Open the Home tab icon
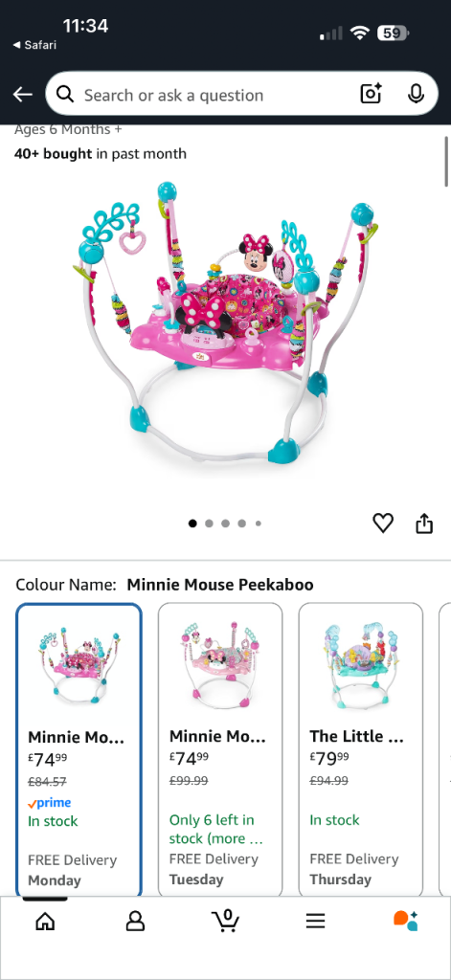Image resolution: width=451 pixels, height=980 pixels. pyautogui.click(x=45, y=921)
